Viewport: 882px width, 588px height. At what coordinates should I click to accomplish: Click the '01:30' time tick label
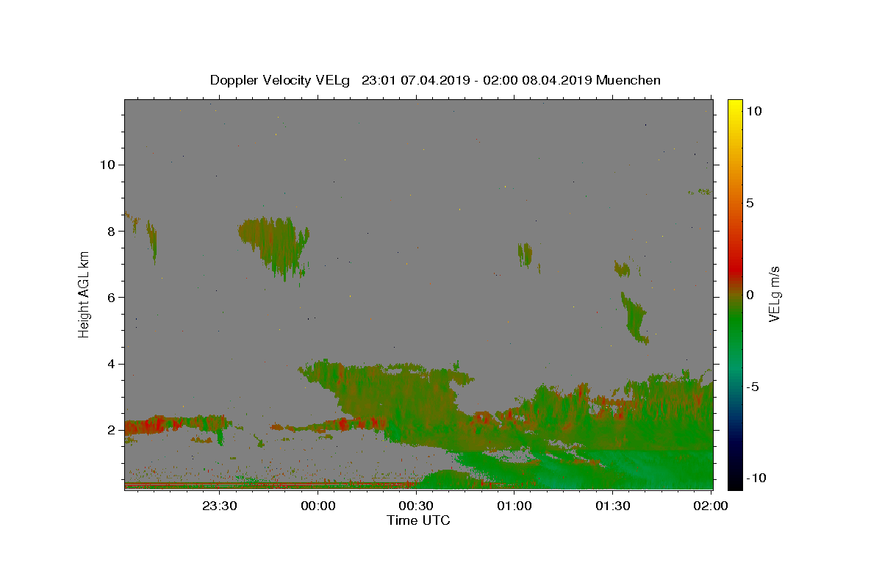click(612, 506)
